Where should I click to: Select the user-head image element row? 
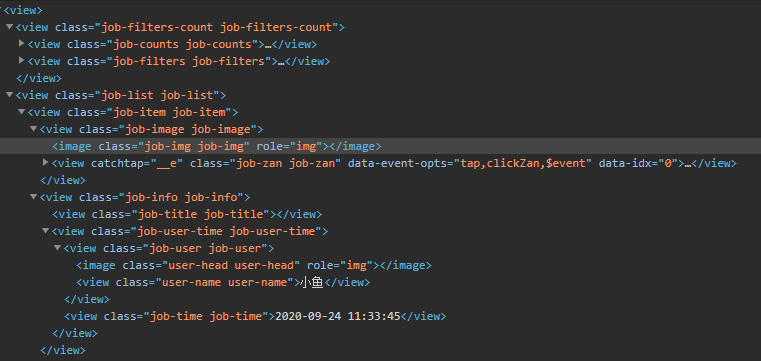(380, 265)
